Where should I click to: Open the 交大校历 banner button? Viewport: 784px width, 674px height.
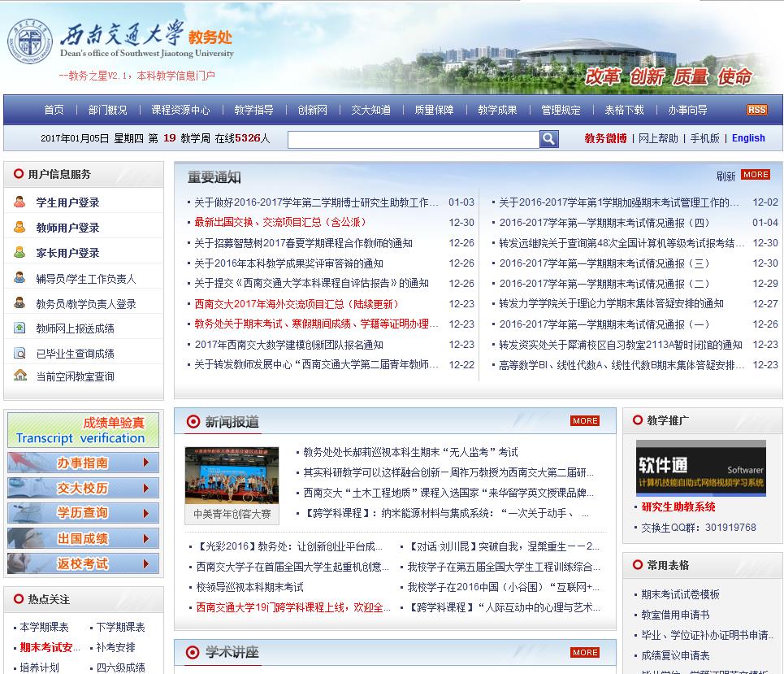pos(83,488)
